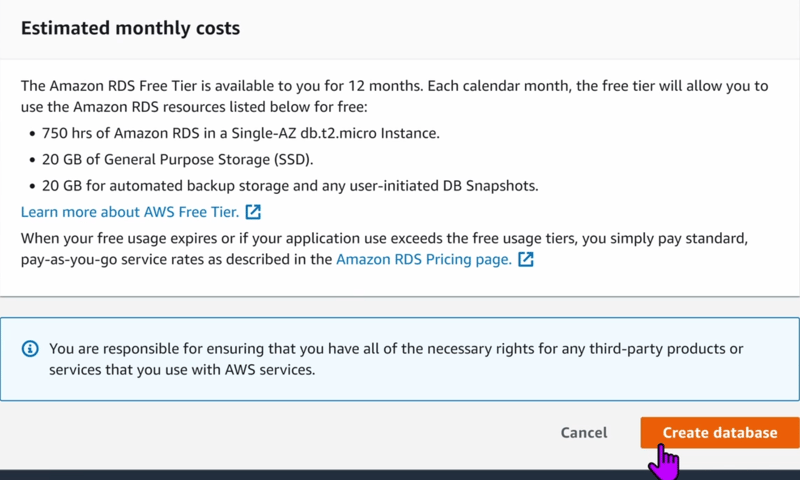
Task: Click the blue info alert box background
Action: click(400, 359)
